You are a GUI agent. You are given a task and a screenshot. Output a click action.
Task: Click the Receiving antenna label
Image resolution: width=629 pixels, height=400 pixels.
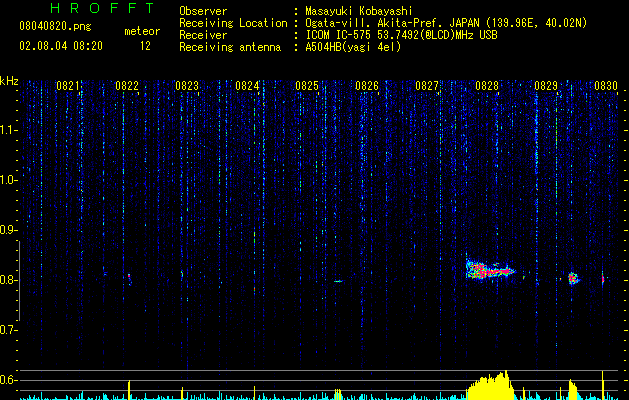click(x=230, y=47)
